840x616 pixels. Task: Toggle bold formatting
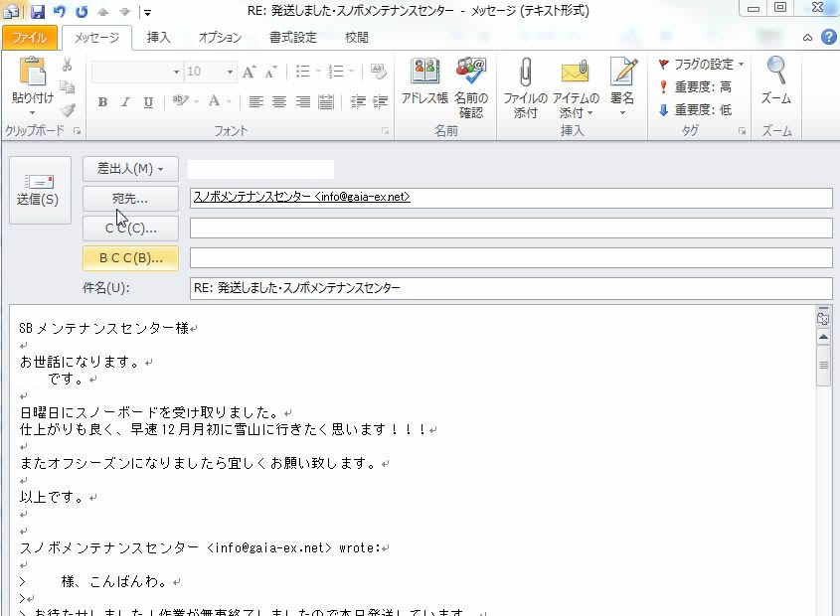click(102, 101)
